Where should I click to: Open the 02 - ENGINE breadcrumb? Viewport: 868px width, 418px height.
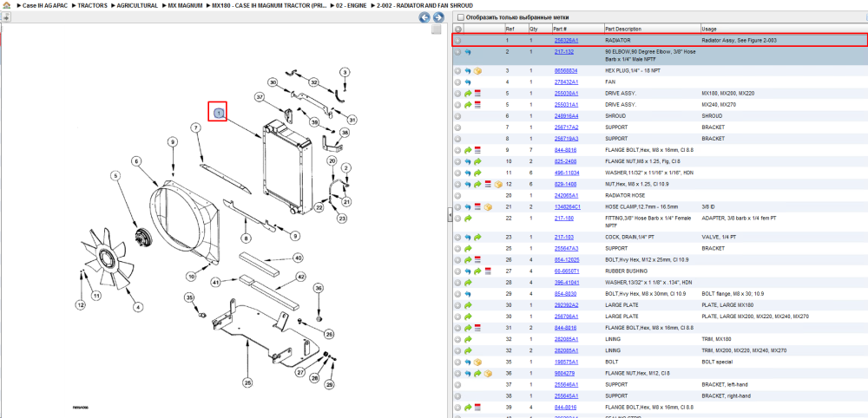pyautogui.click(x=351, y=5)
